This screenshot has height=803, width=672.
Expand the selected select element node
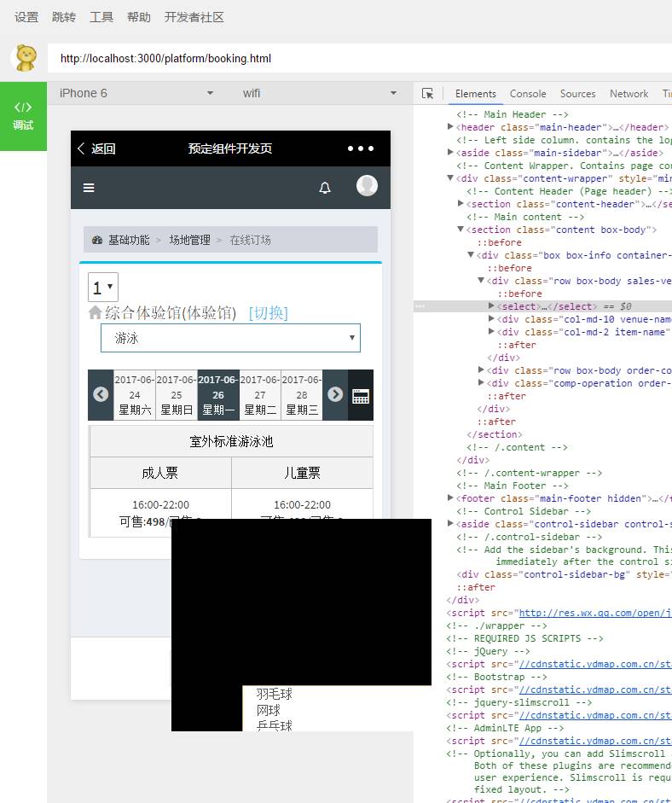coord(491,305)
